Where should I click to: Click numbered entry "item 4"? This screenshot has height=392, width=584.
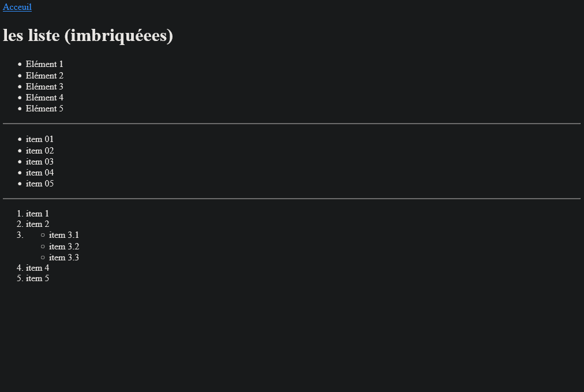click(38, 268)
